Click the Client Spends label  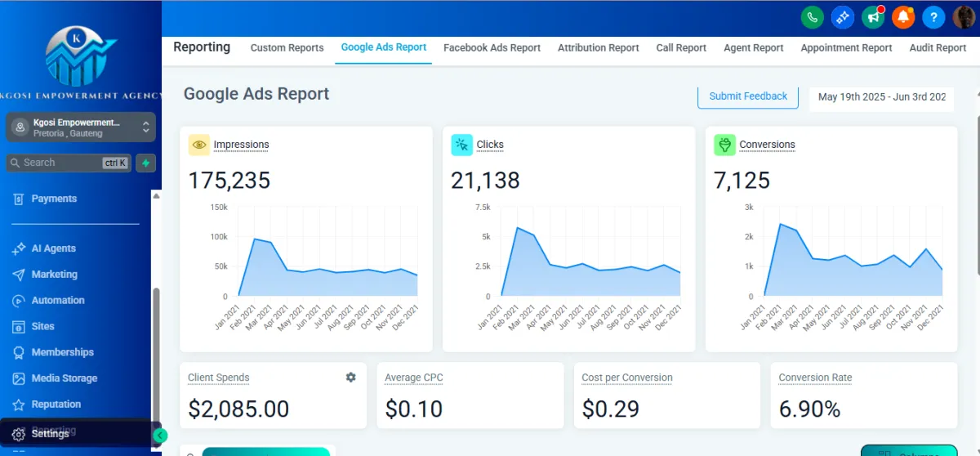219,378
